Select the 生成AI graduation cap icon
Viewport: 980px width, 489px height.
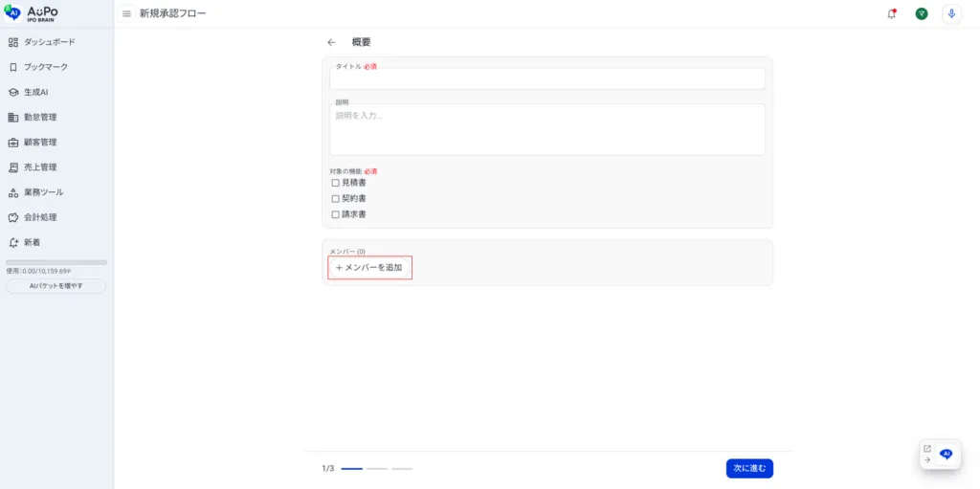tap(13, 92)
